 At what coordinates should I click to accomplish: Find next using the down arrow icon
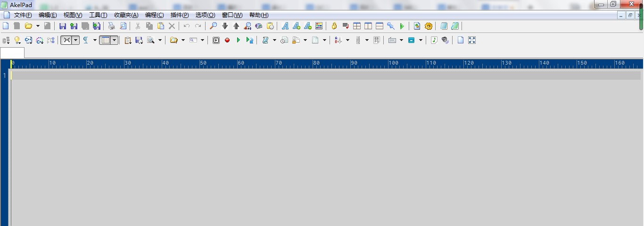[x=224, y=26]
